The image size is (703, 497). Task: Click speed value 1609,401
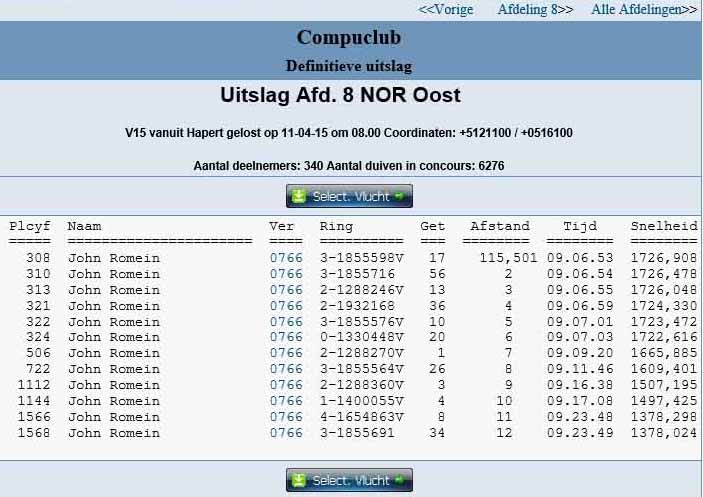[664, 369]
